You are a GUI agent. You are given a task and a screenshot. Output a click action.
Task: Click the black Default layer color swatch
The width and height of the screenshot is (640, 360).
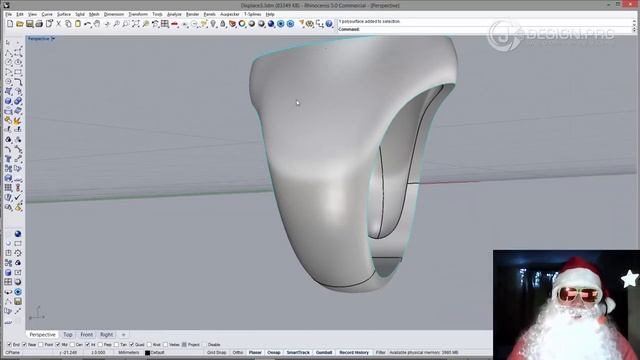pyautogui.click(x=147, y=353)
